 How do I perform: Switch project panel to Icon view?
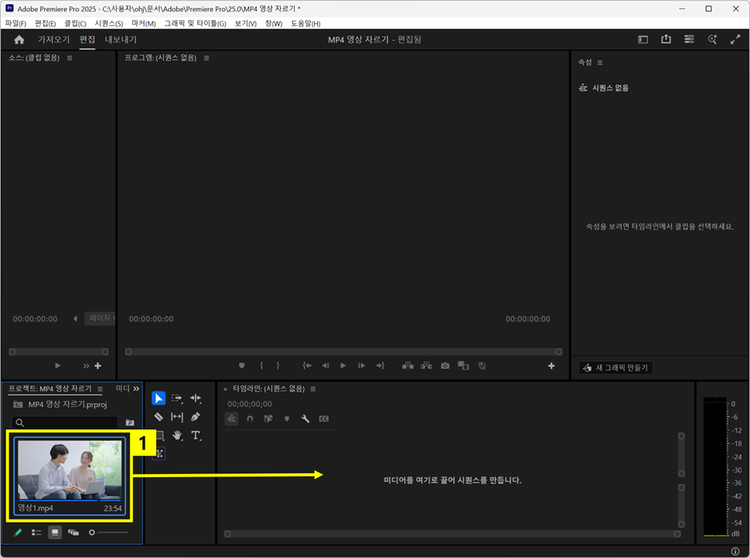55,532
